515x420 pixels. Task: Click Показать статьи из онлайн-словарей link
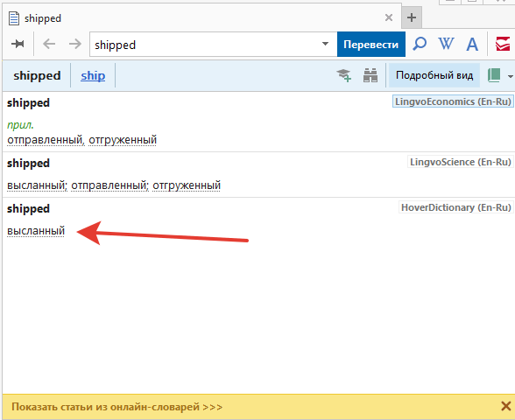click(117, 407)
